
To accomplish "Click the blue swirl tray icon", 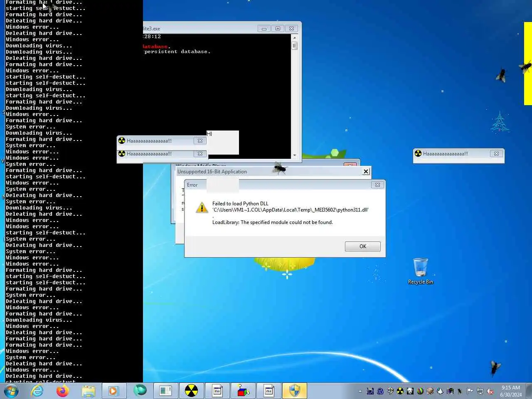I will (x=380, y=391).
